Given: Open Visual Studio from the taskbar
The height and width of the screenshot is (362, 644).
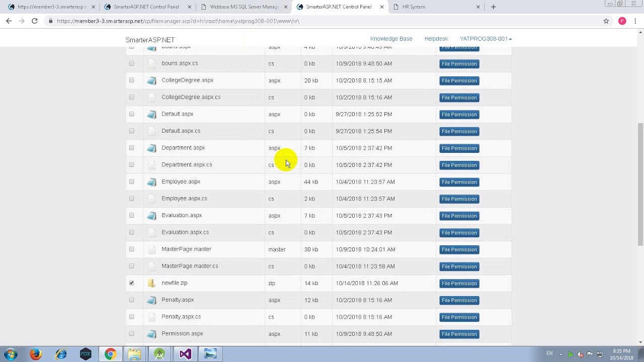Looking at the screenshot, I should 185,354.
